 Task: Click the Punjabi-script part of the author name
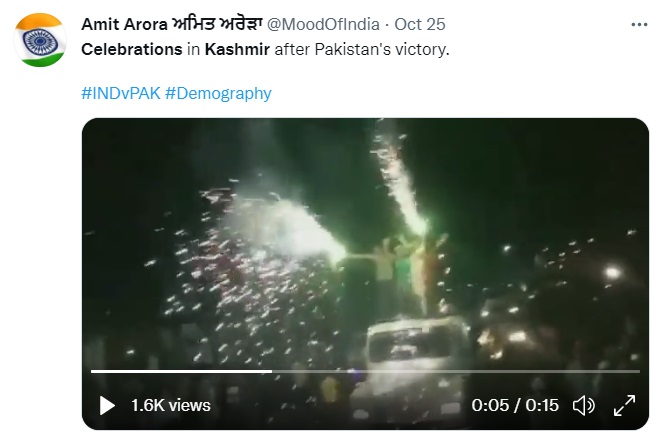pyautogui.click(x=218, y=24)
